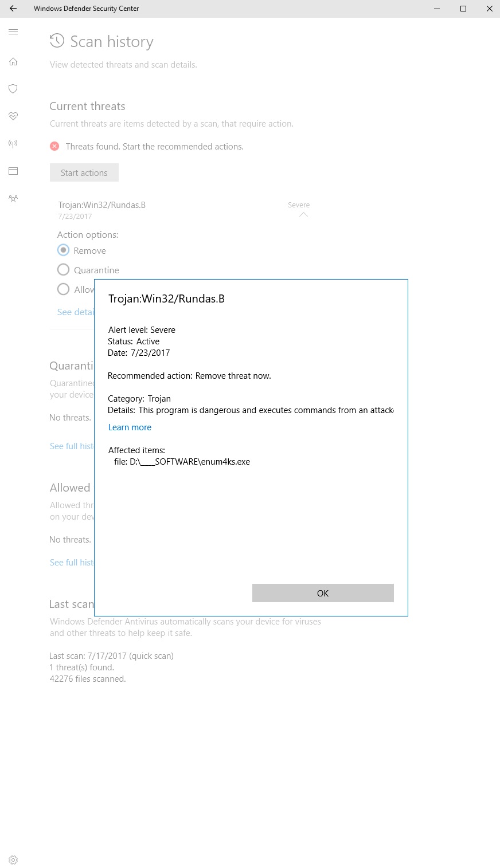Click Last scan: 7/17/2017 (quick scan) text
Viewport: 500px width, 868px height.
pyautogui.click(x=112, y=656)
